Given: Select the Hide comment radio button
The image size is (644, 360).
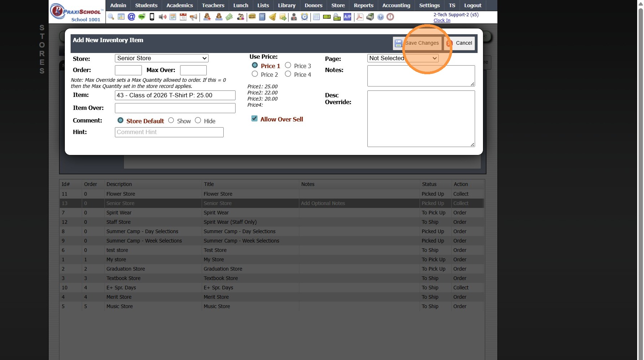Looking at the screenshot, I should 198,120.
